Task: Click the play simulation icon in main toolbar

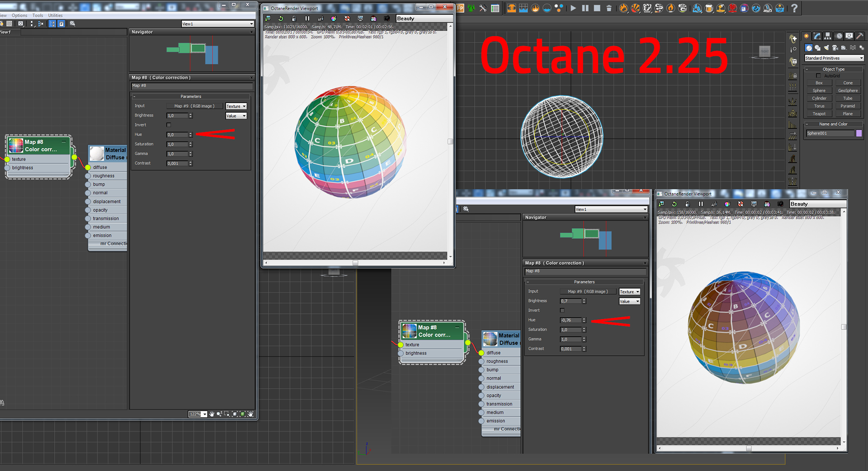Action: [x=573, y=8]
